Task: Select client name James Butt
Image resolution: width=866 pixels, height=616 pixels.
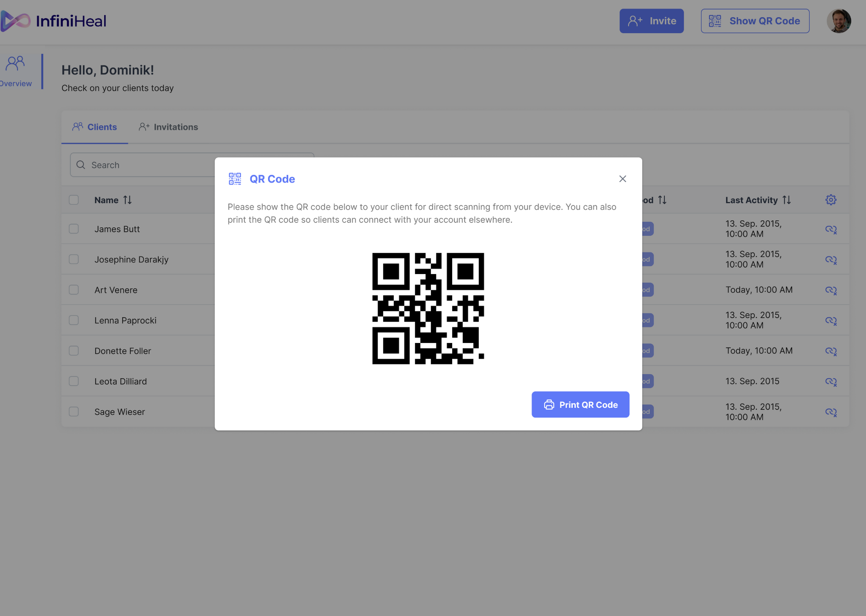Action: click(117, 229)
